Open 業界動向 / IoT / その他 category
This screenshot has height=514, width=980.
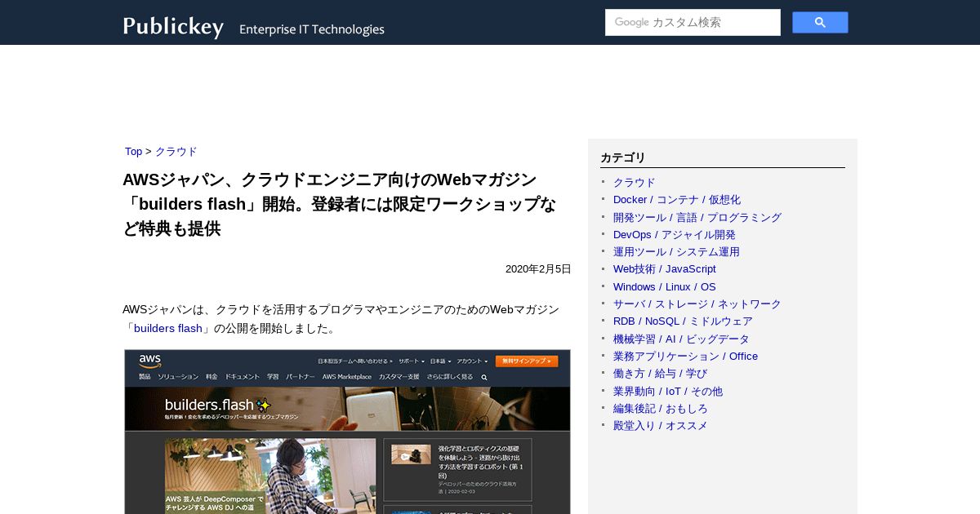668,392
